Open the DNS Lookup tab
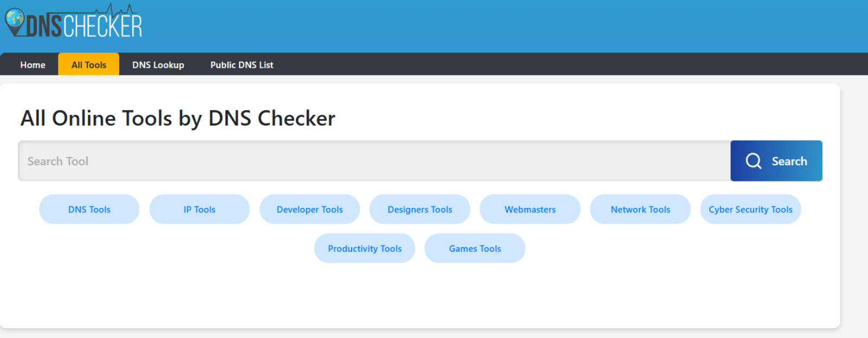 [x=158, y=65]
